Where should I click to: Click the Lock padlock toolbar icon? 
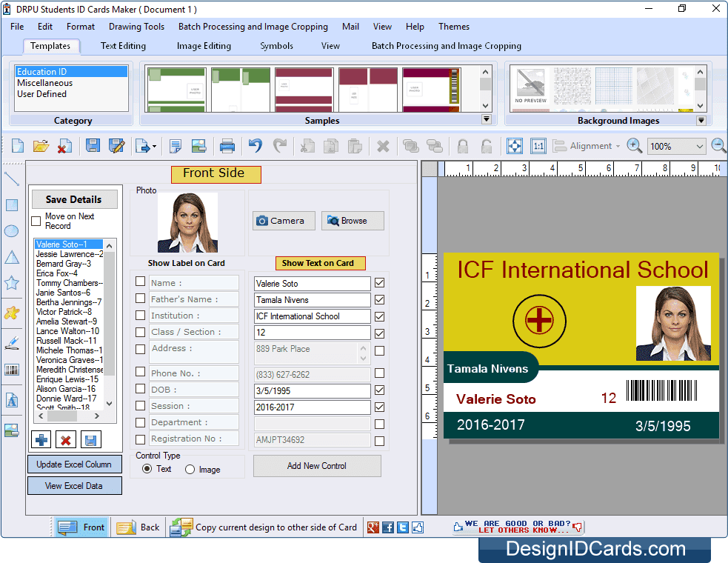pos(462,146)
